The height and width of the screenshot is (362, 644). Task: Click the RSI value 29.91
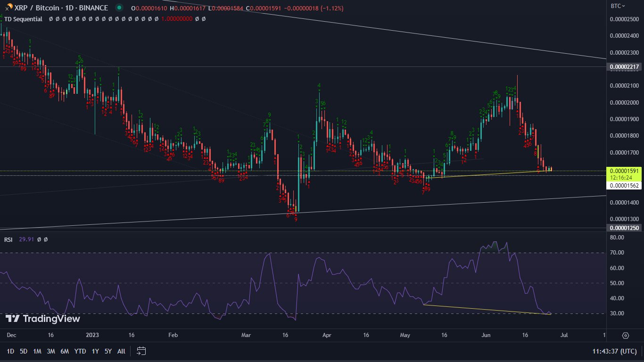[25, 239]
